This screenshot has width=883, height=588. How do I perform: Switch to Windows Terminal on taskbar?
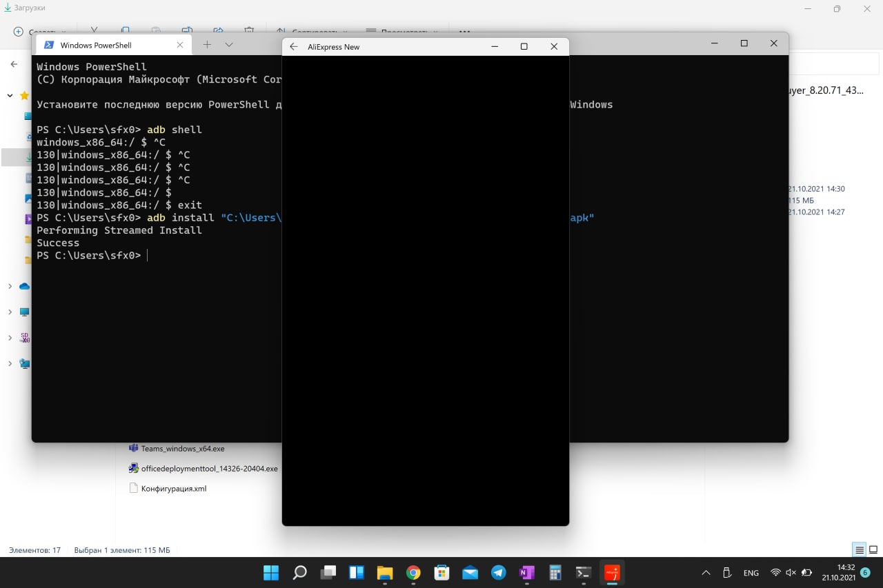[x=584, y=573]
